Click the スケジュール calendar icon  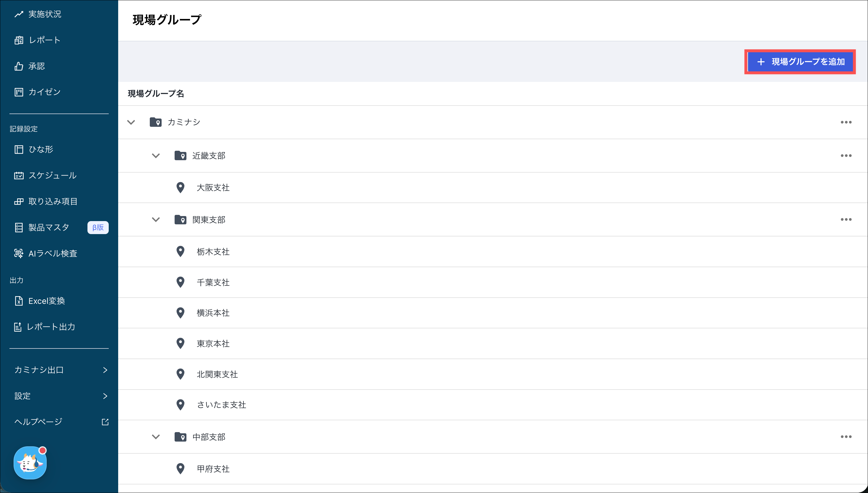point(19,175)
